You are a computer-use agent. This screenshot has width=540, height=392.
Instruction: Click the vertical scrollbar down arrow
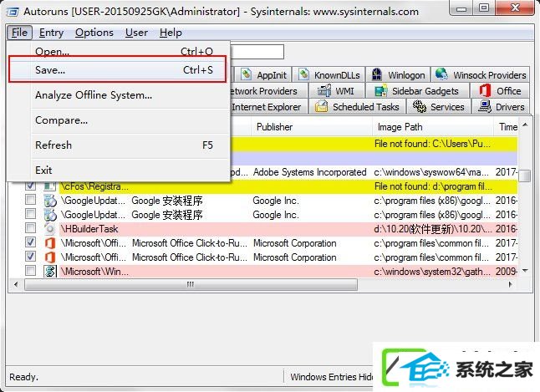525,271
